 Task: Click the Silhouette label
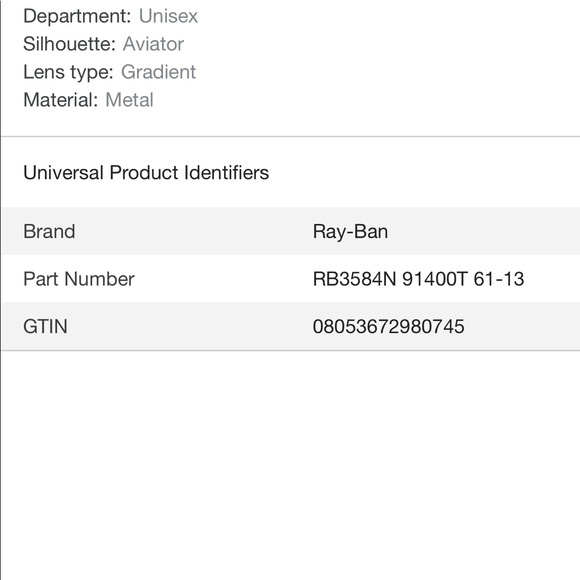[69, 44]
